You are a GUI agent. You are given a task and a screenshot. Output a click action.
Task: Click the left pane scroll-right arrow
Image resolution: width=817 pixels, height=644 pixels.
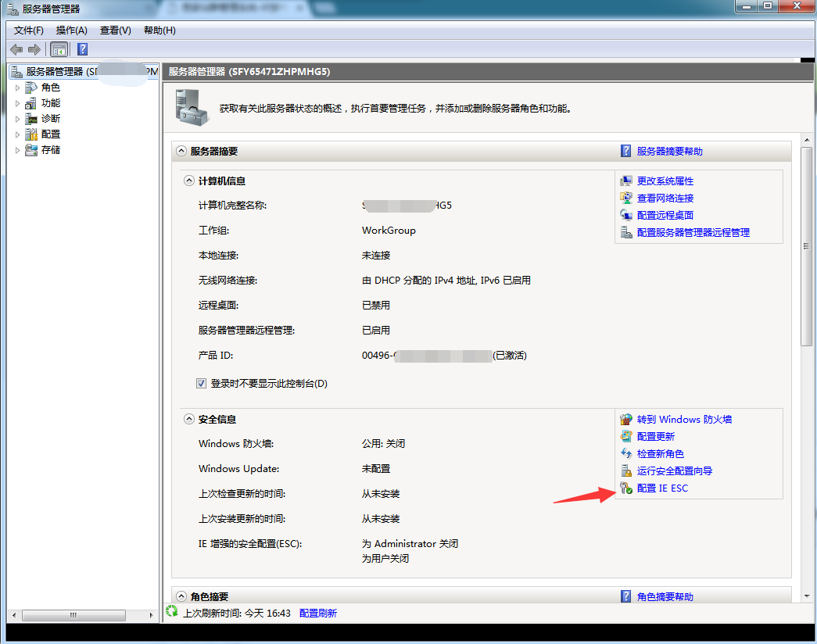(151, 615)
